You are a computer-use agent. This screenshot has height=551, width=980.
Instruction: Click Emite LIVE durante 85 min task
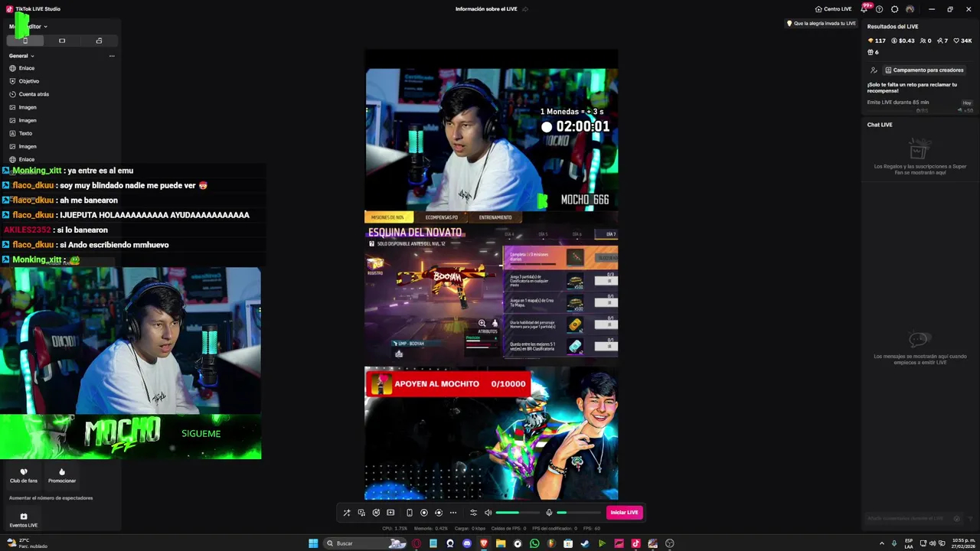(898, 102)
